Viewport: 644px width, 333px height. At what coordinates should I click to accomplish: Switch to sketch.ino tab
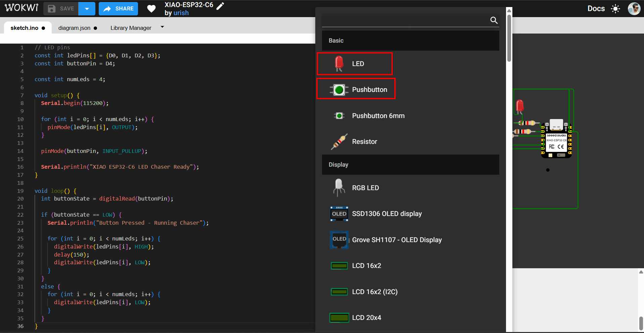tap(28, 28)
